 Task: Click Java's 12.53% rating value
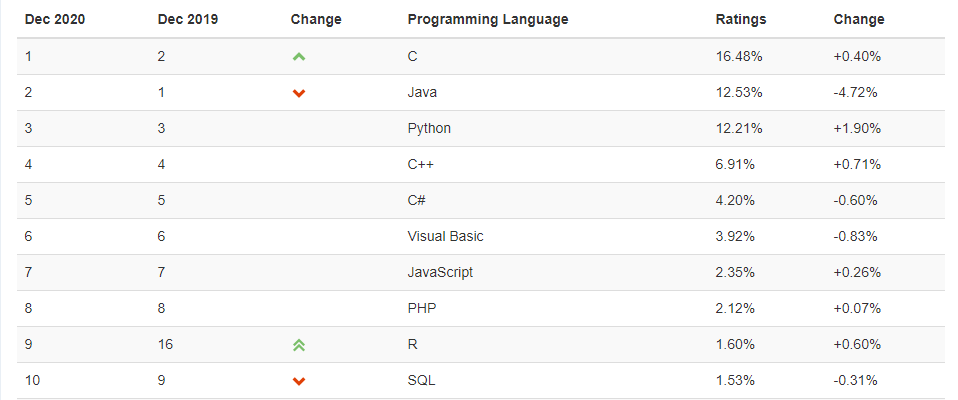pyautogui.click(x=739, y=92)
